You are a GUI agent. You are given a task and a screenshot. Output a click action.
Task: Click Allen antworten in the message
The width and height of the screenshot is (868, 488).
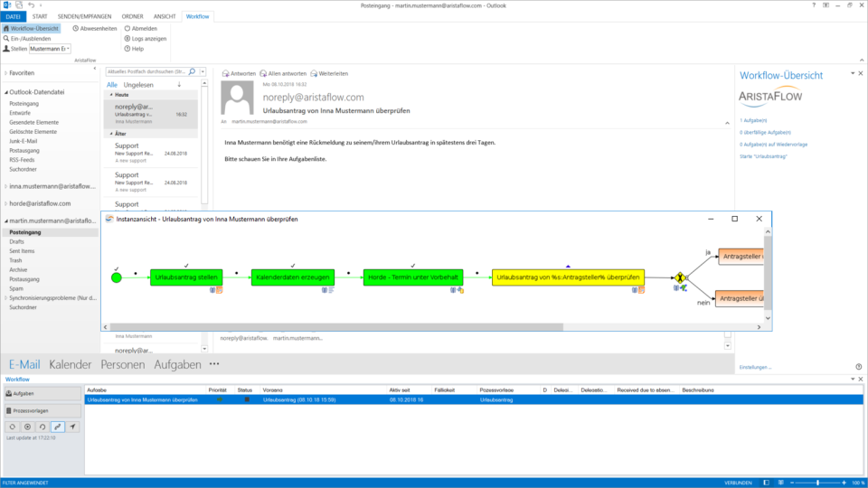click(x=283, y=73)
